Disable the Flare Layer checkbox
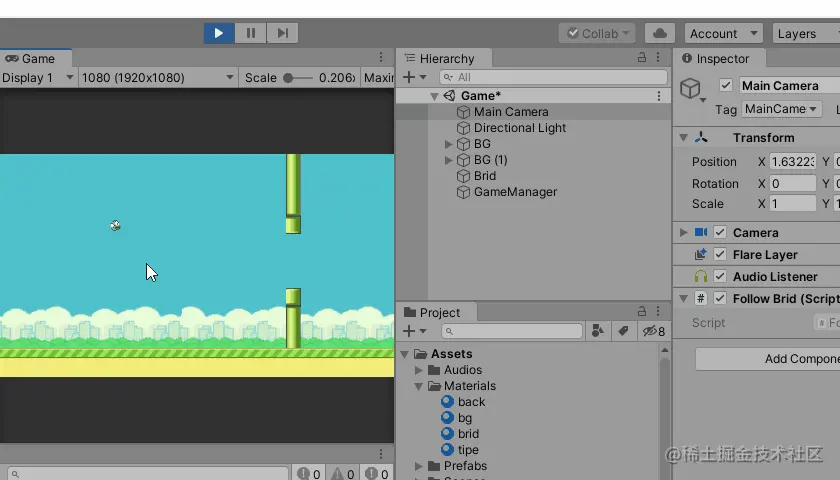 click(x=720, y=254)
